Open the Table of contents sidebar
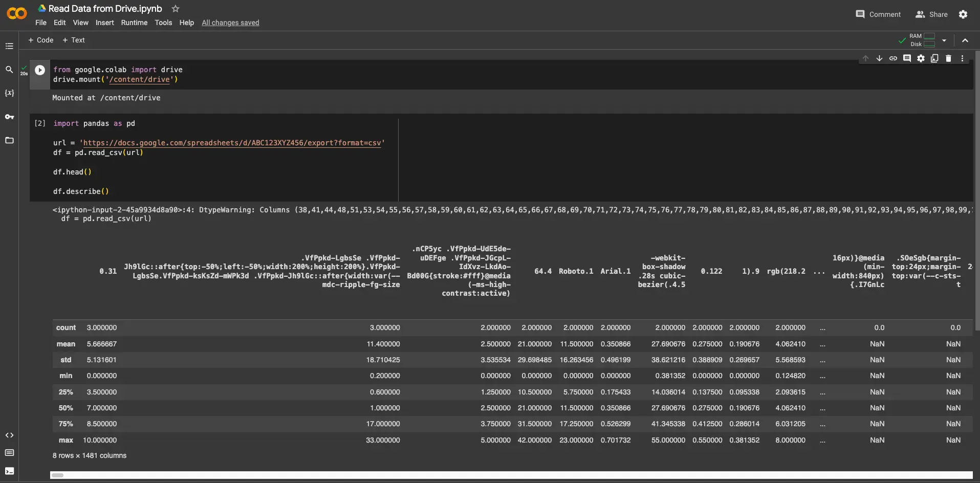The height and width of the screenshot is (483, 980). pyautogui.click(x=9, y=46)
